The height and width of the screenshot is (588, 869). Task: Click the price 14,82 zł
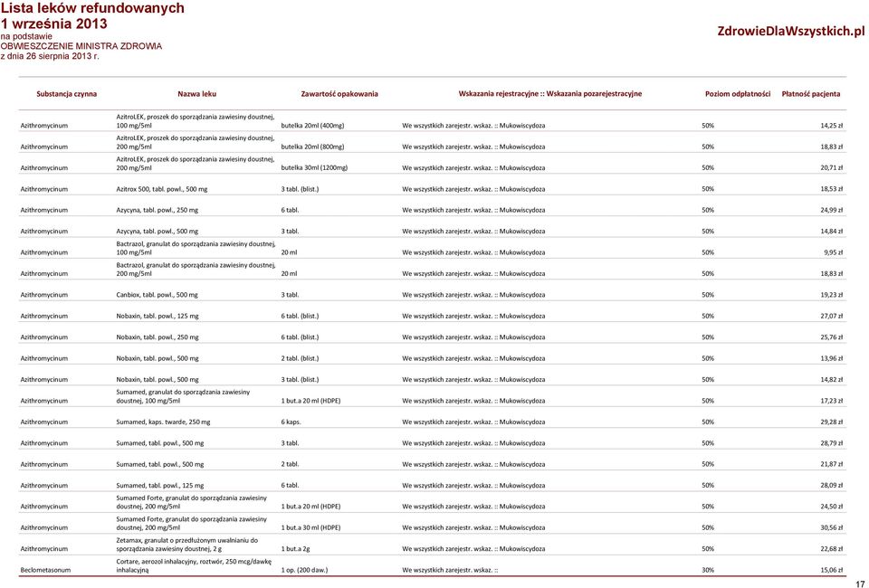[831, 379]
